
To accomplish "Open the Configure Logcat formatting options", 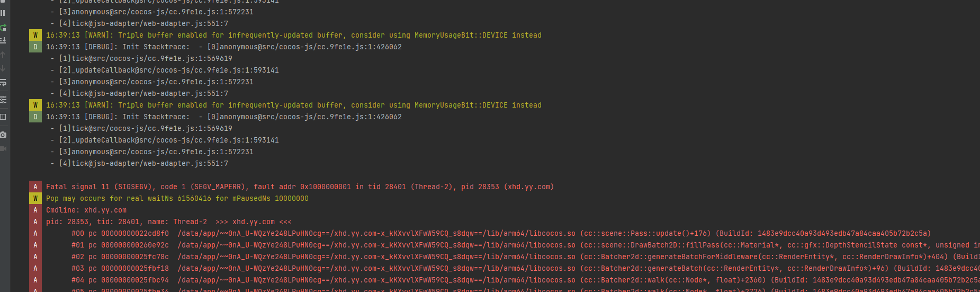I will [3, 100].
